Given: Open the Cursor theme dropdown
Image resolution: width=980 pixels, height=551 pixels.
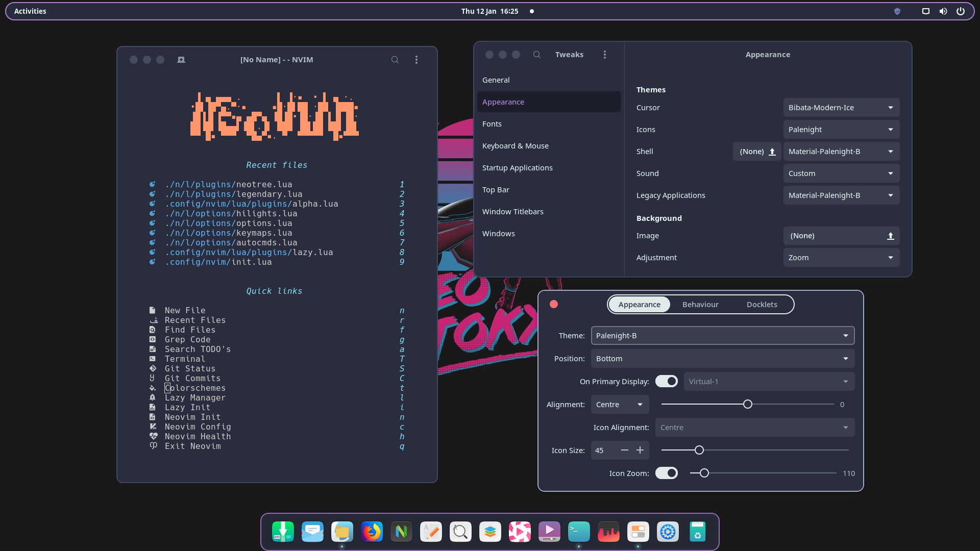Looking at the screenshot, I should pos(841,108).
